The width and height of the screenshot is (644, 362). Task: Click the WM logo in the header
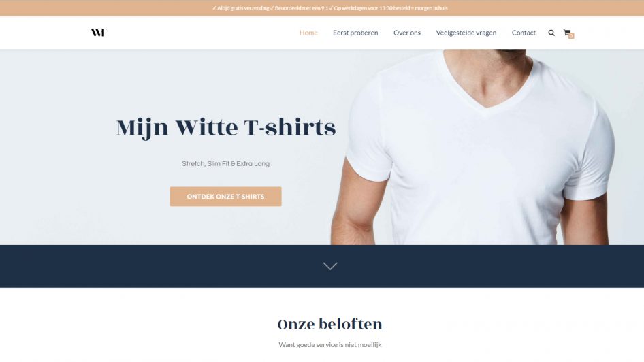point(99,33)
